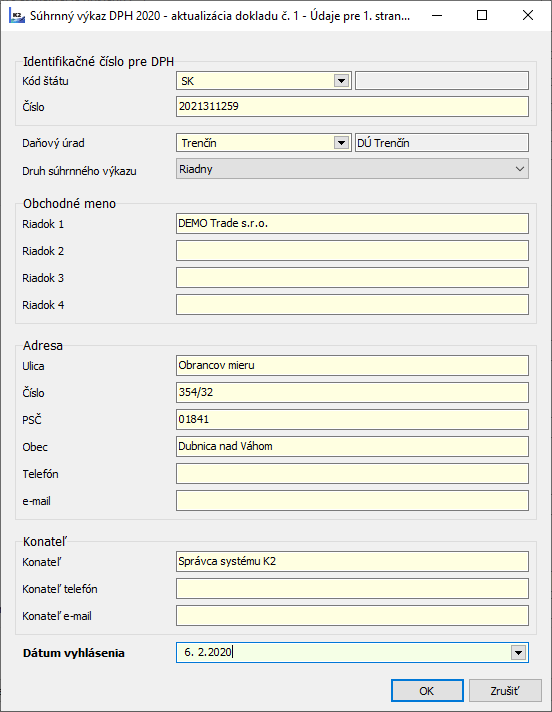Focus the Riadok 3 input field
Screen dimensions: 552x712
pos(352,277)
